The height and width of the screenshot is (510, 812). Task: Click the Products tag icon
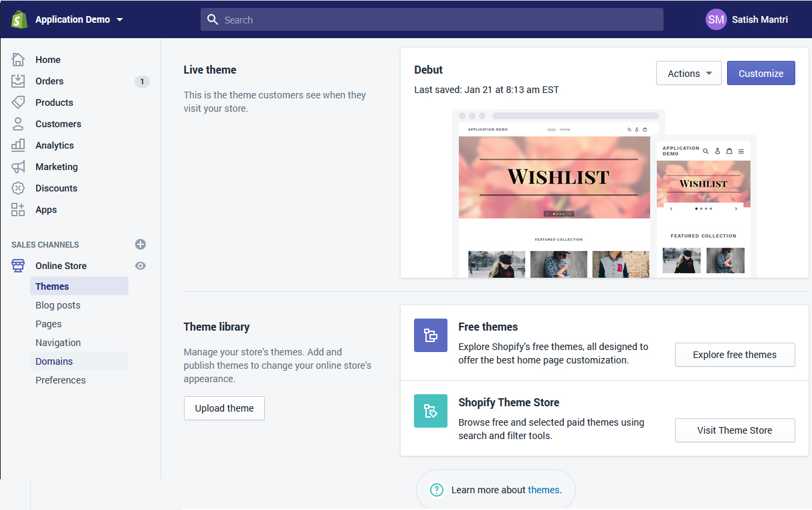[x=18, y=102]
